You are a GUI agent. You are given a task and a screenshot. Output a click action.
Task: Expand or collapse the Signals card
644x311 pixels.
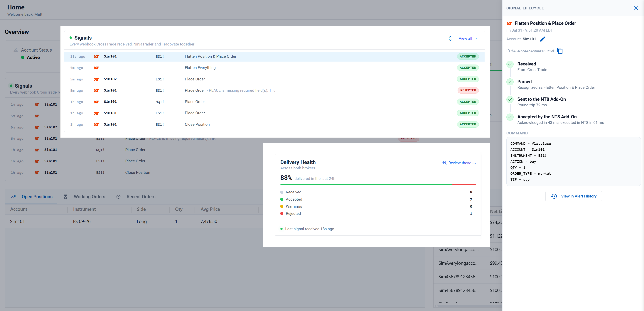(450, 38)
